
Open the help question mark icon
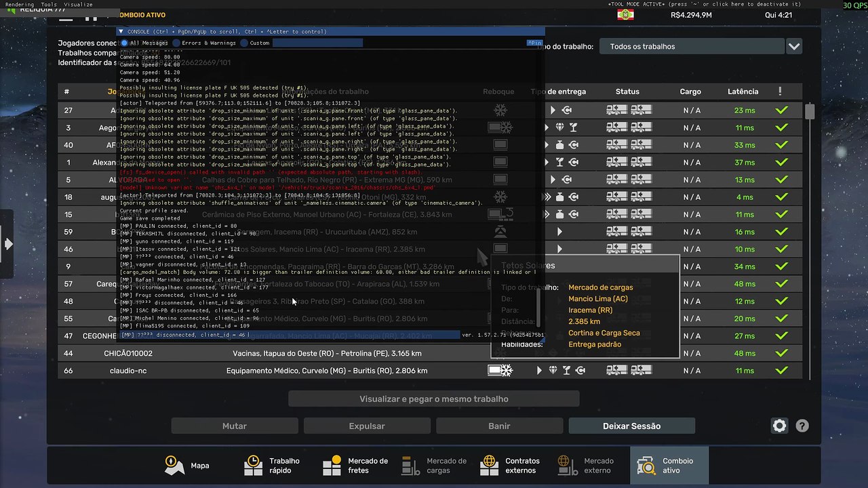coord(802,426)
